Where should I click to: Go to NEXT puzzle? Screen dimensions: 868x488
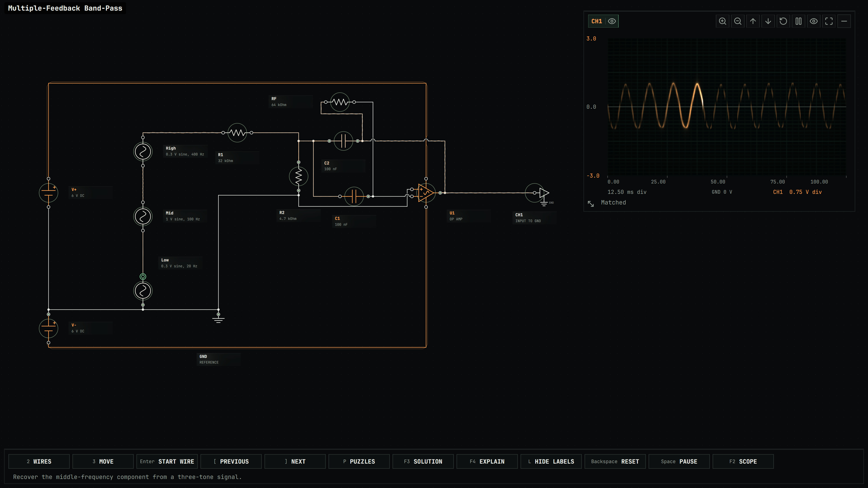coord(295,461)
